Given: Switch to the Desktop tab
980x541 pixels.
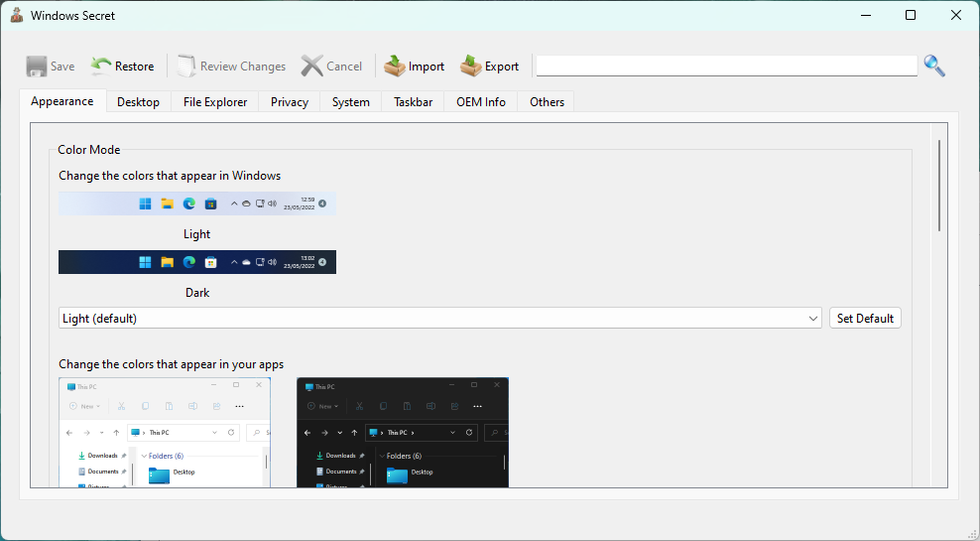Looking at the screenshot, I should coord(138,102).
